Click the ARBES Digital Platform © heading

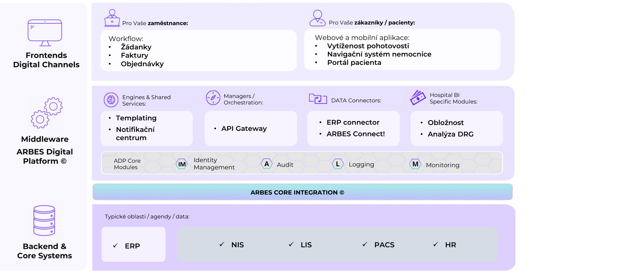click(x=45, y=156)
